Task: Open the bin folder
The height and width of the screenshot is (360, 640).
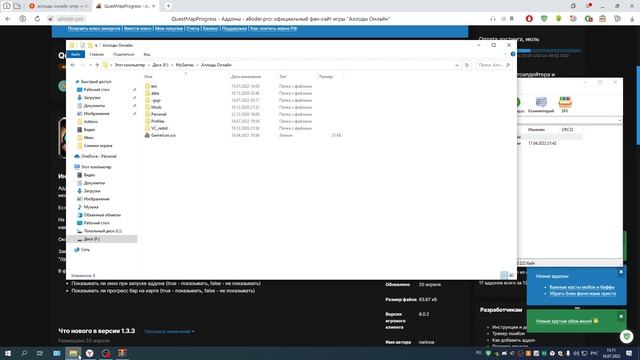Action: [x=154, y=86]
